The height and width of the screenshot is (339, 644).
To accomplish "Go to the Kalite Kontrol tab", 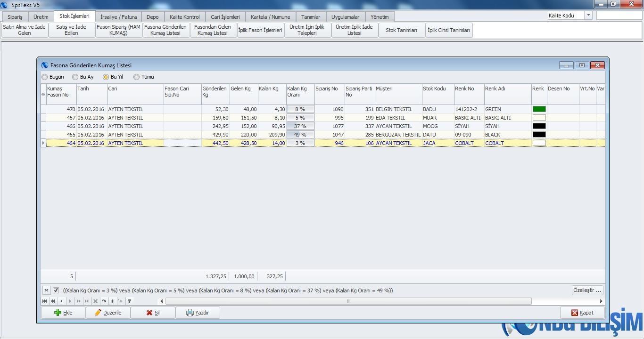I will (x=184, y=17).
